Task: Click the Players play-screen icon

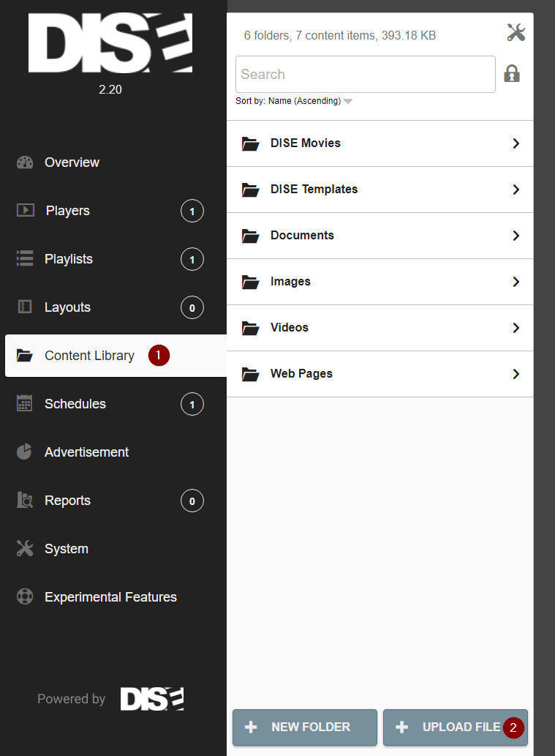Action: pos(26,210)
